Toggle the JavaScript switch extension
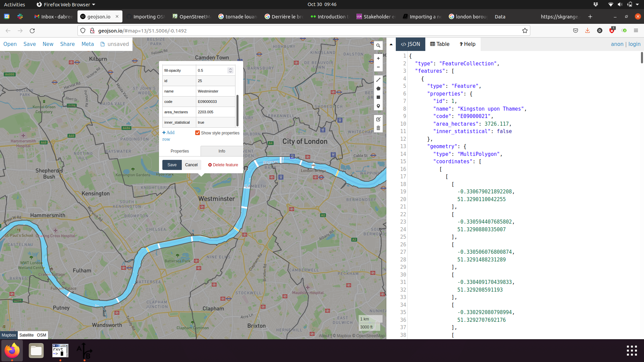The height and width of the screenshot is (362, 644). [624, 31]
